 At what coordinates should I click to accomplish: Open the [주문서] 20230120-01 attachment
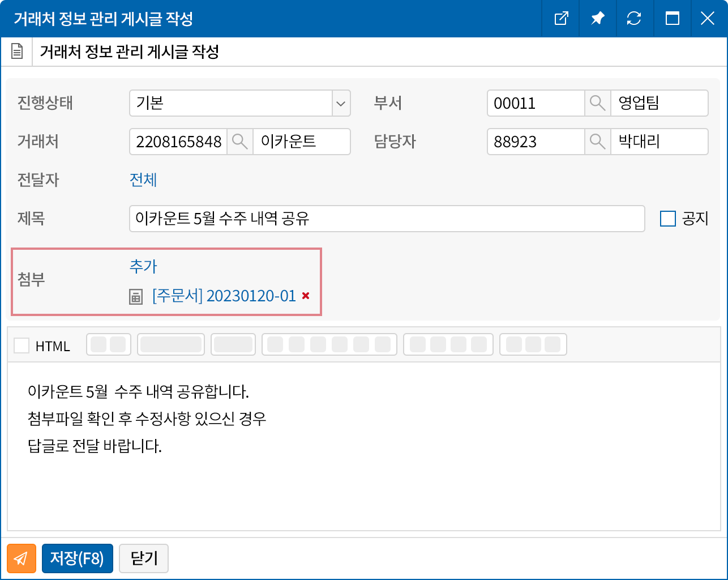(224, 296)
